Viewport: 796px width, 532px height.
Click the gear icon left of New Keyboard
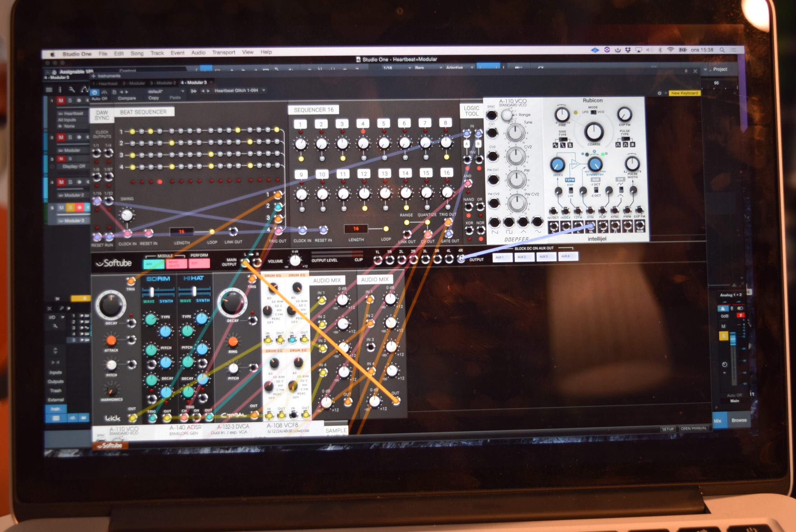659,93
